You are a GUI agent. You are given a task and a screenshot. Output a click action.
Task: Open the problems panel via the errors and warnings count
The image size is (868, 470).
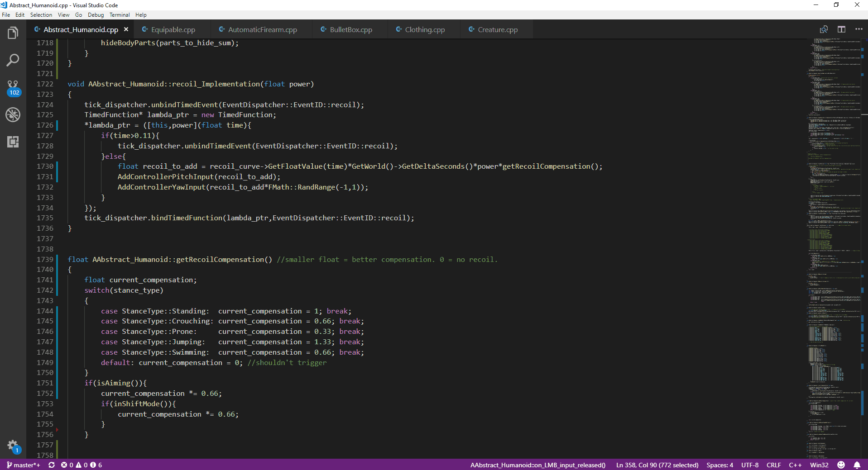click(x=82, y=465)
